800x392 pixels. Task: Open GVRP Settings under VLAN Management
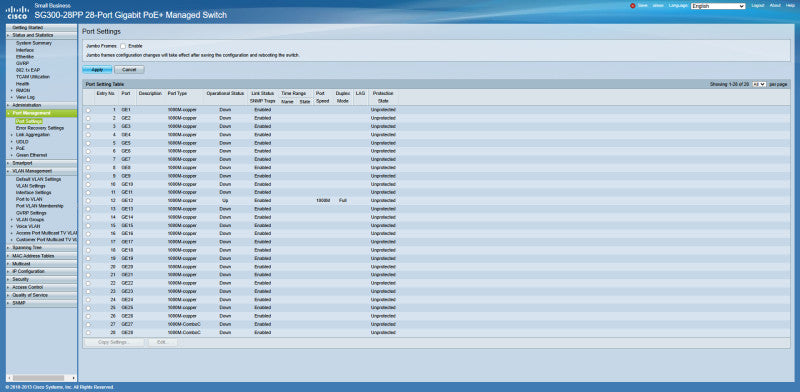(x=31, y=213)
